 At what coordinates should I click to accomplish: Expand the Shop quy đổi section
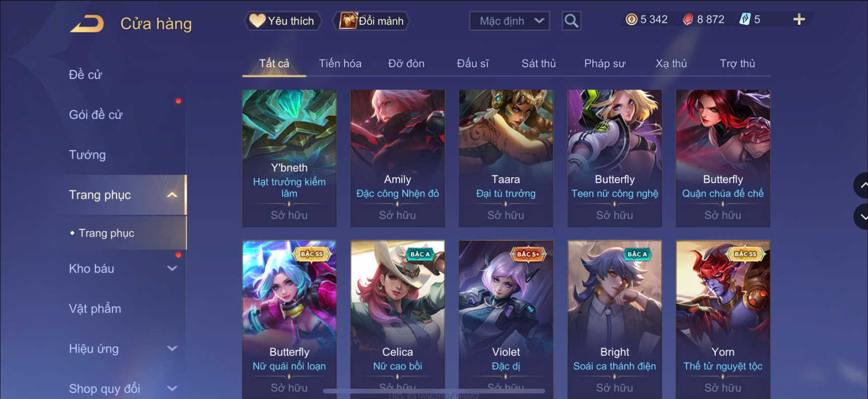(172, 388)
